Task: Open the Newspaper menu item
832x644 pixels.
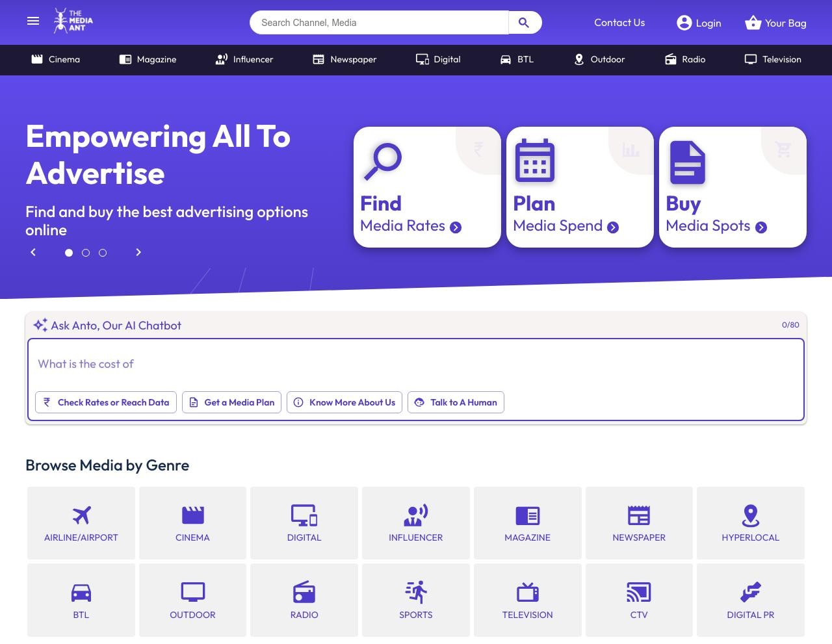Action: coord(344,59)
